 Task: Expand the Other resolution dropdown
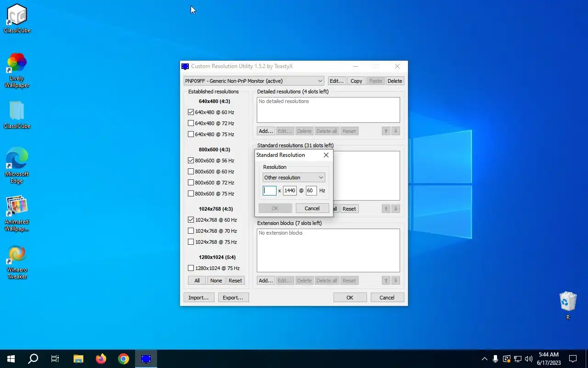pos(294,178)
